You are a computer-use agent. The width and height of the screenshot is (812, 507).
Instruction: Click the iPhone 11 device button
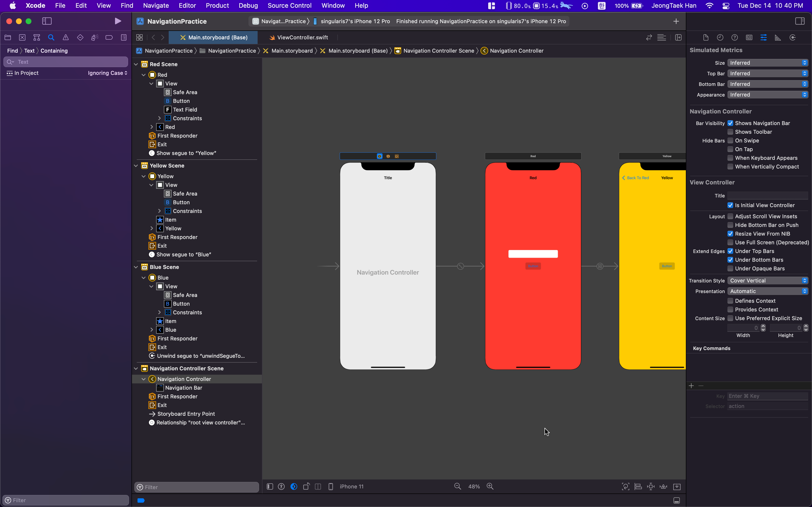point(351,486)
